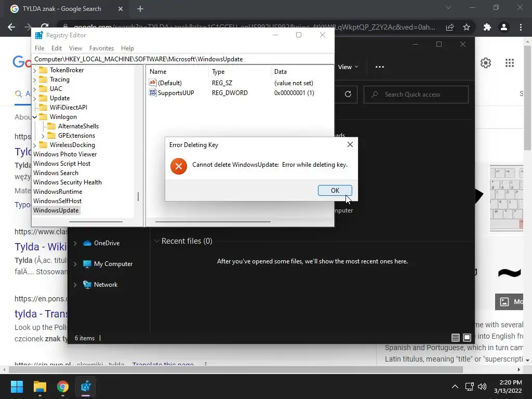The image size is (532, 399).
Task: Close the Error Deleting Key dialog
Action: [350, 144]
